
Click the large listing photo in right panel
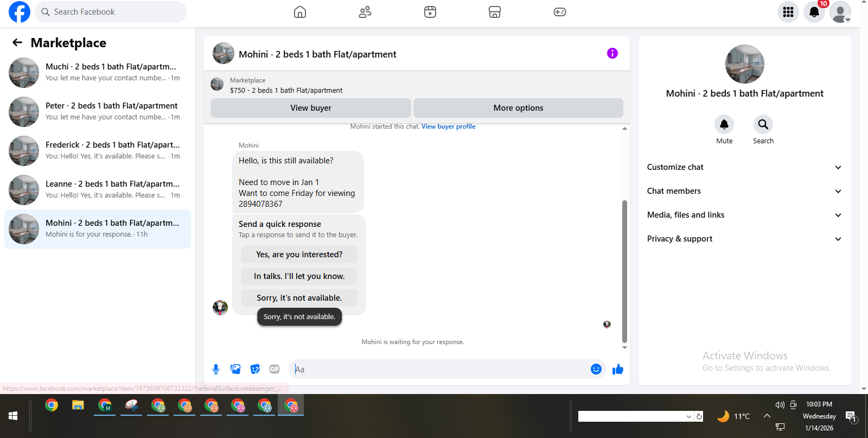click(745, 64)
